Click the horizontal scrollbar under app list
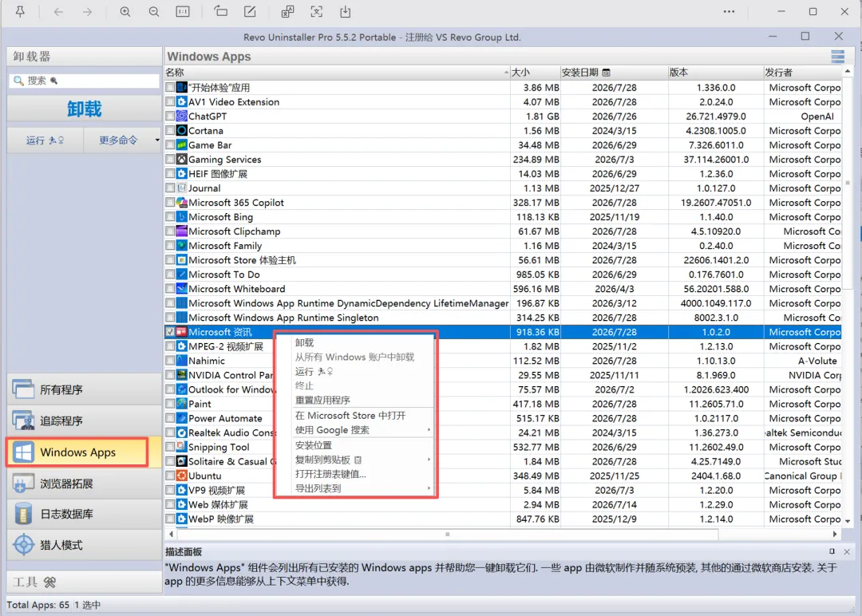Screen dimensions: 862x616 [448, 534]
